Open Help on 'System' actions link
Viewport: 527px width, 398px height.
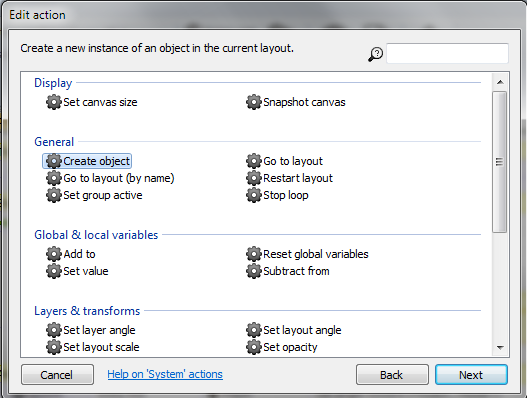[x=165, y=374]
